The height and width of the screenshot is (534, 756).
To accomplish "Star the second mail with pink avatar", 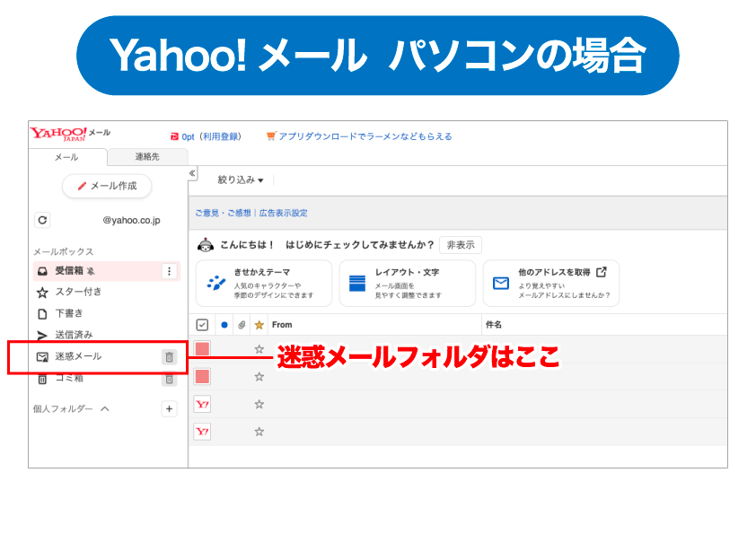I will pyautogui.click(x=259, y=377).
